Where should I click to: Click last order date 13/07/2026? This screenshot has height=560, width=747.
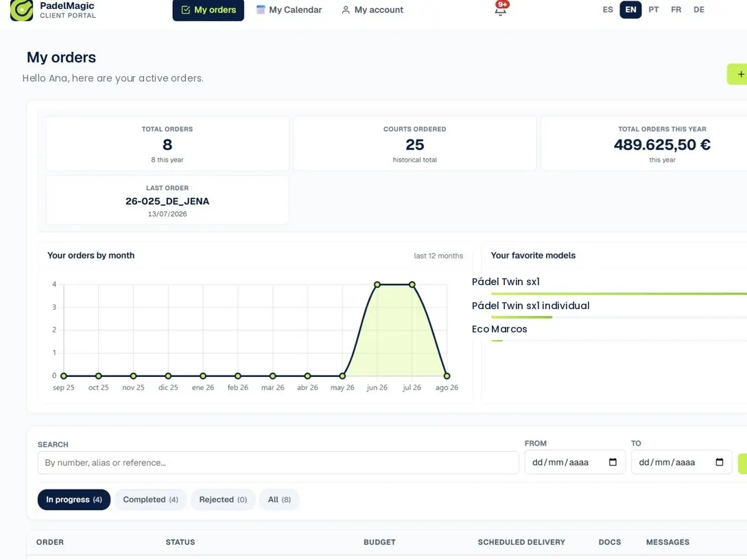(167, 214)
